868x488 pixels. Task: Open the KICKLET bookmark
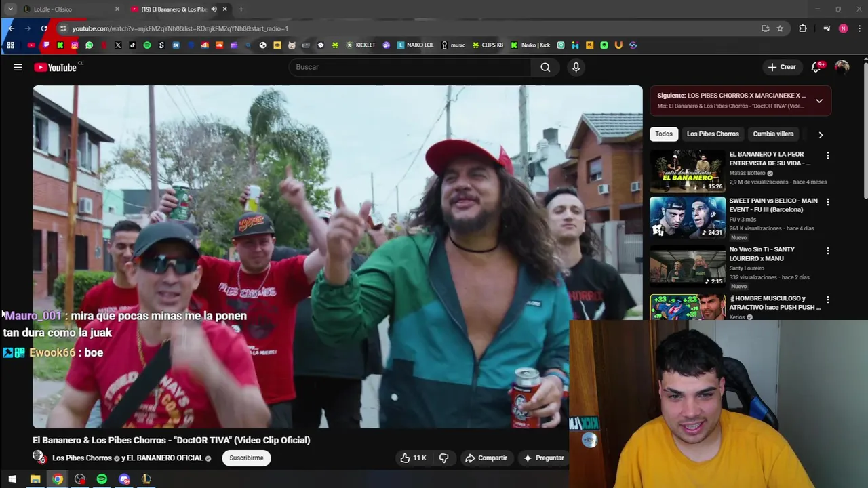click(x=361, y=45)
